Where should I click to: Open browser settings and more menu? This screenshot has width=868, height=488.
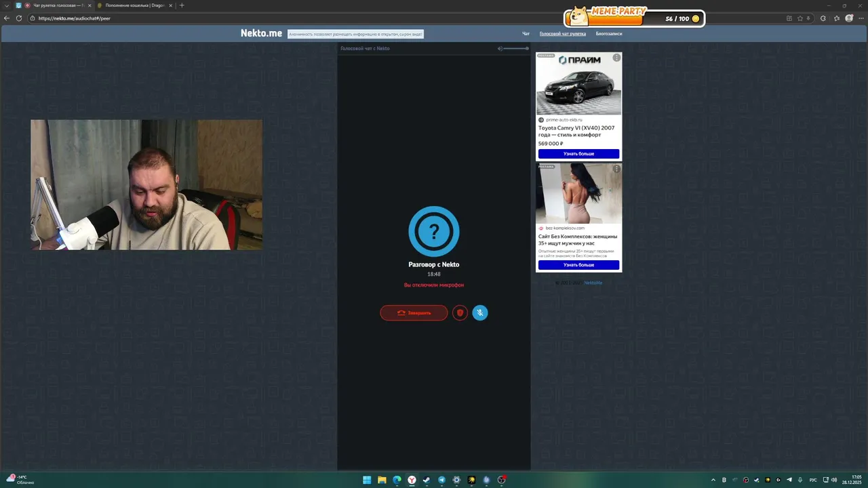tap(861, 18)
